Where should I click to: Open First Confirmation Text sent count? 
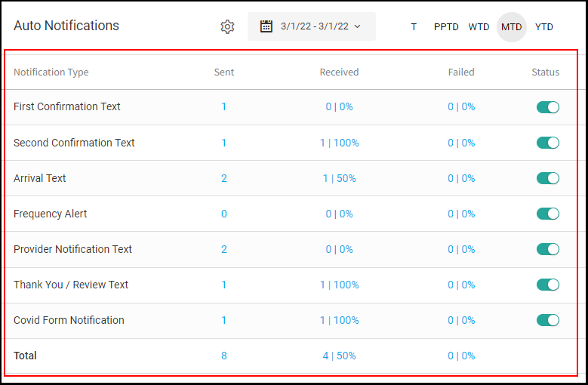(224, 107)
